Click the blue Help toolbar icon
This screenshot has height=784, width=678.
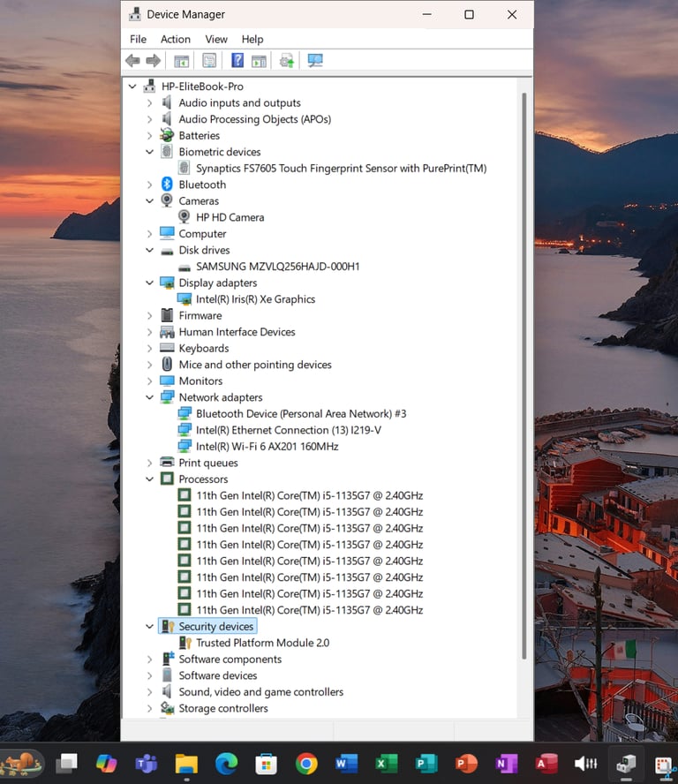pos(237,61)
